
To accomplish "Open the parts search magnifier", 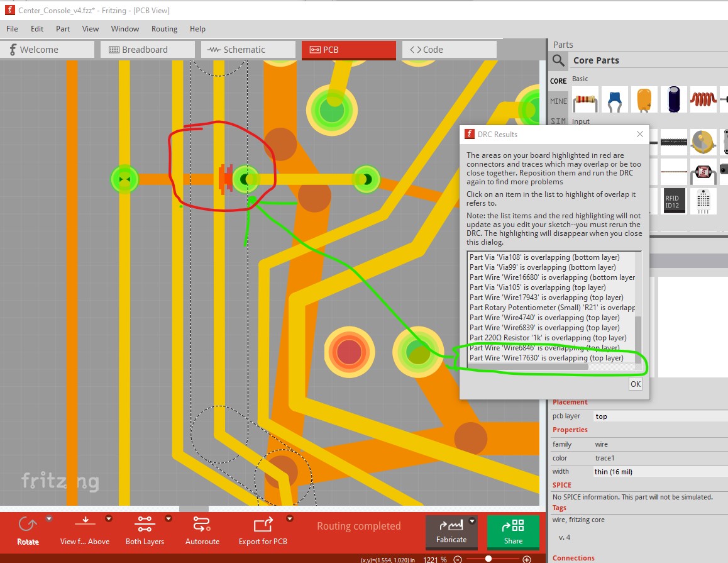I will tap(558, 60).
